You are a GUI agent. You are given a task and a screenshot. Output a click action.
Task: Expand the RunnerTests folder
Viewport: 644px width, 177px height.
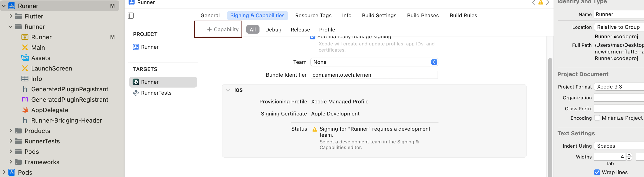click(x=10, y=141)
